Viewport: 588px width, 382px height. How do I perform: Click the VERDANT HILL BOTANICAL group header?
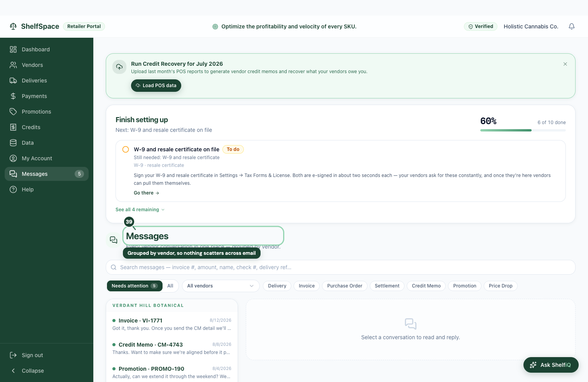(x=148, y=305)
